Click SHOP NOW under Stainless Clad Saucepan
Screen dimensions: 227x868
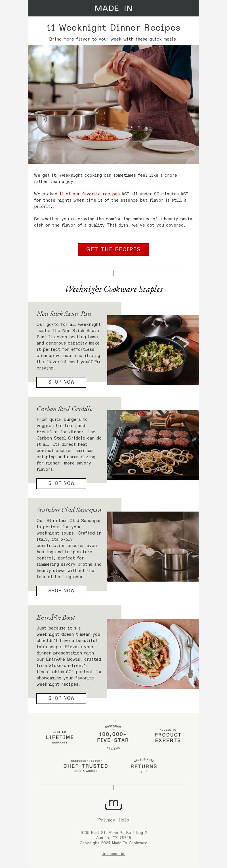pos(61,591)
